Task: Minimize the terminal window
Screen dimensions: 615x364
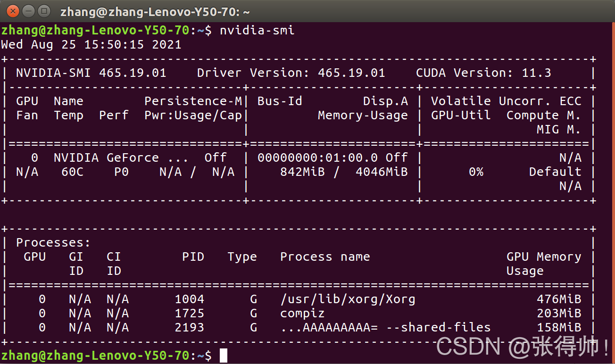Action: [x=28, y=10]
